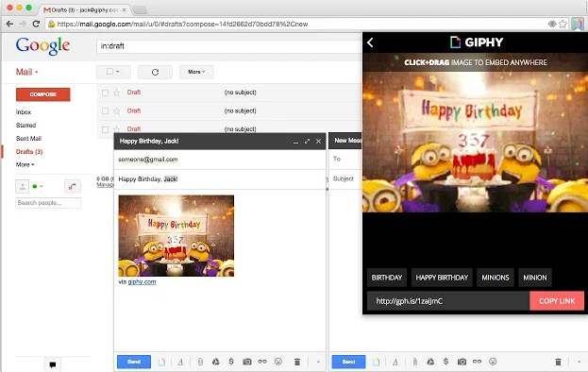Open the Drafts (3) folder
The width and height of the screenshot is (588, 372).
click(29, 151)
